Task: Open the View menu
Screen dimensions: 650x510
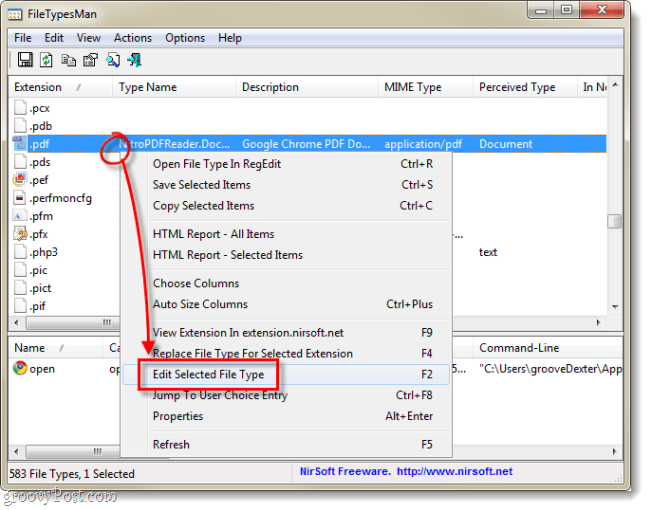Action: point(88,38)
